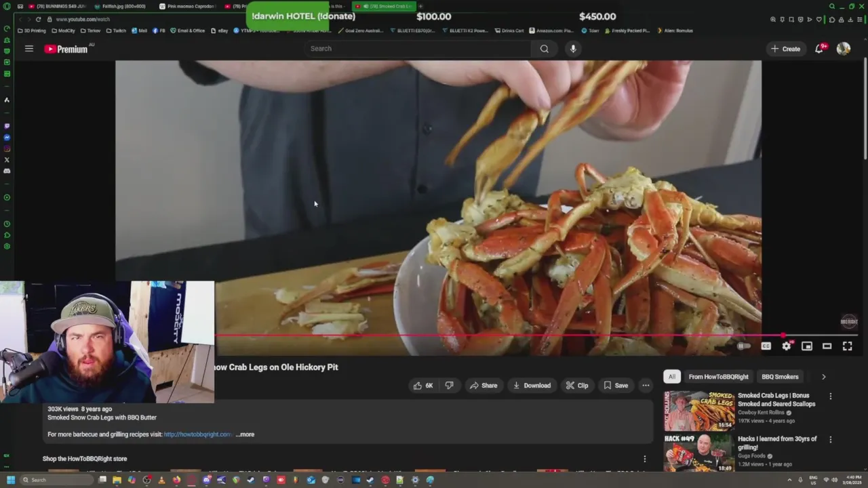Open Cowboy Kent Rollins channel name

coord(761,413)
